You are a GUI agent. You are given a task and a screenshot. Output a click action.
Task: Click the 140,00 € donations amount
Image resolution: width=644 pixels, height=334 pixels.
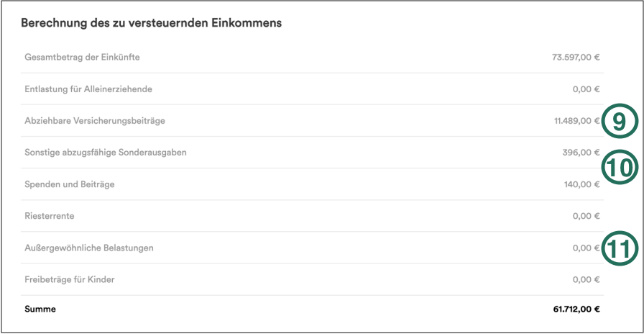[582, 184]
